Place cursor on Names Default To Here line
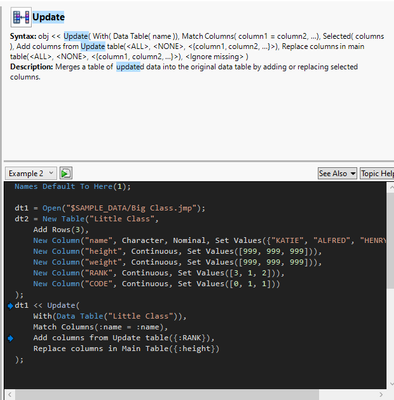394x400 pixels. [73, 186]
